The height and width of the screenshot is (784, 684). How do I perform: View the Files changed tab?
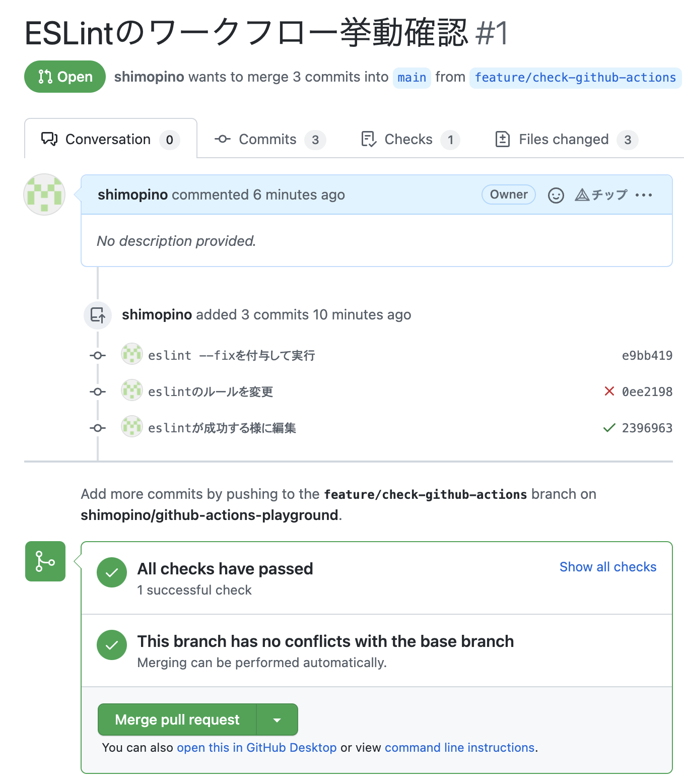pyautogui.click(x=566, y=140)
